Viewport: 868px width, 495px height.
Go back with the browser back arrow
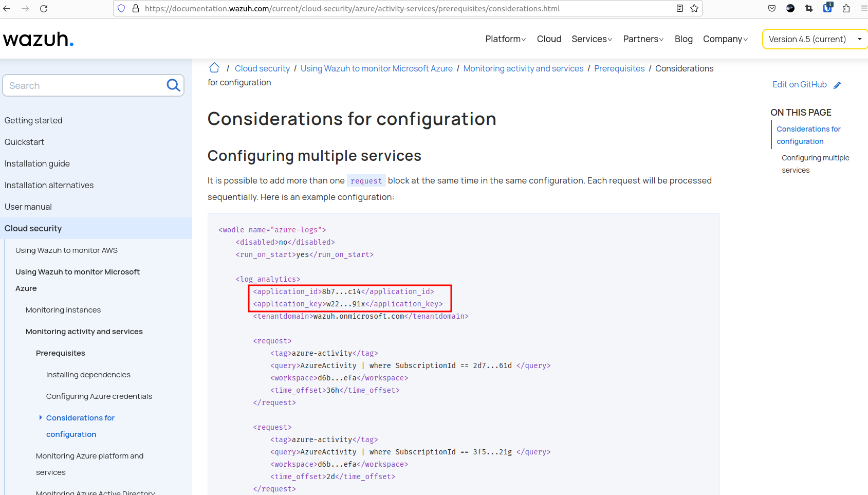[7, 8]
